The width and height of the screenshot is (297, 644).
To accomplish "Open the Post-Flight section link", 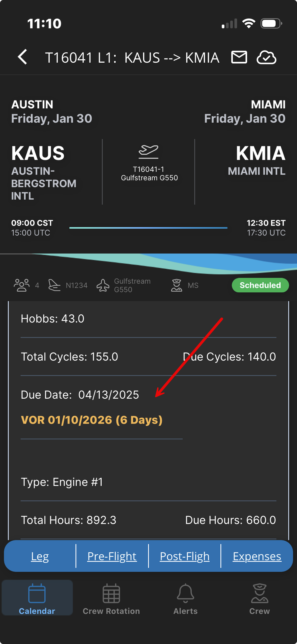I will tap(185, 556).
